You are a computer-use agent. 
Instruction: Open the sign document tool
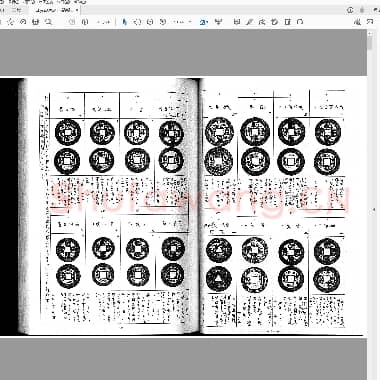click(262, 22)
